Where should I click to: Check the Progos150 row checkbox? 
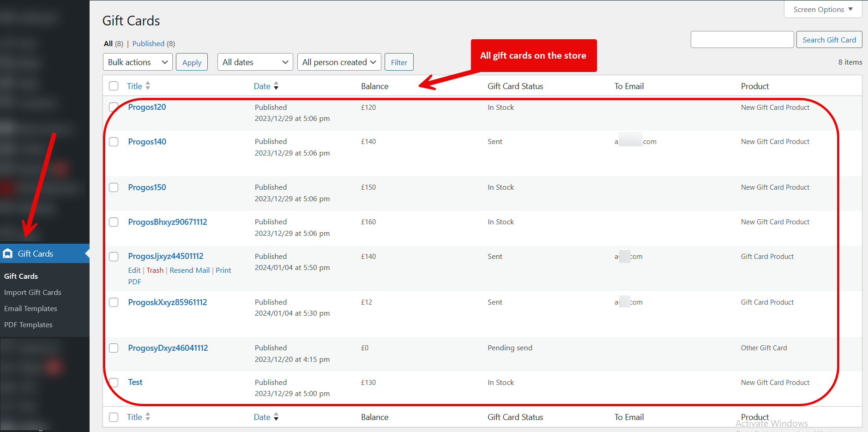[x=114, y=187]
